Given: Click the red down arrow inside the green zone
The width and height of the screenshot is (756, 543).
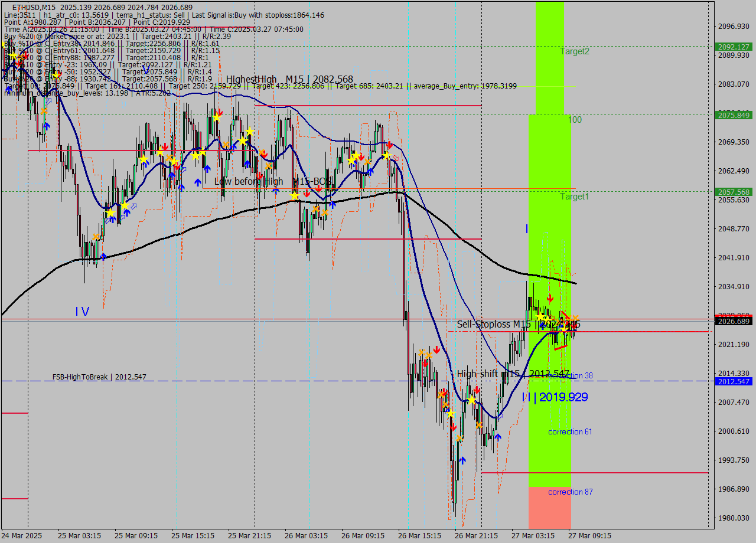Looking at the screenshot, I should point(550,299).
